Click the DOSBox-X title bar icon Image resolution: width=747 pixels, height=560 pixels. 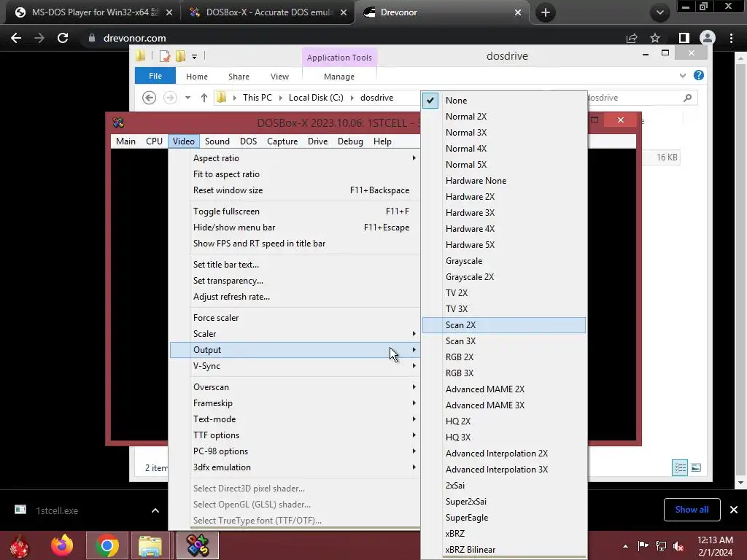tap(118, 122)
